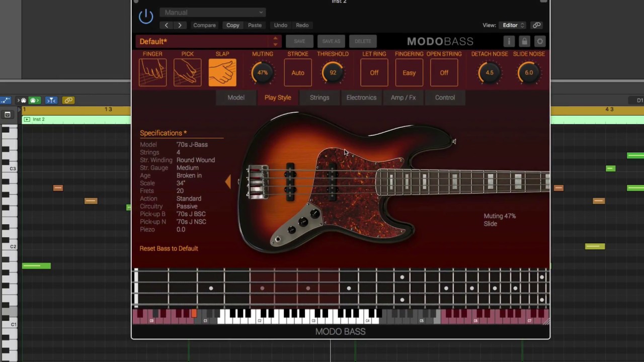
Task: Open the Manual preset dropdown
Action: click(212, 12)
